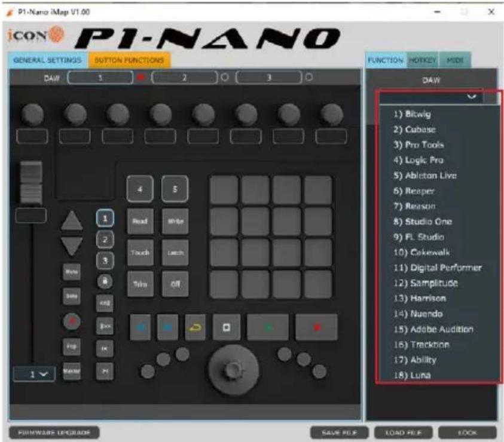Choose Studio One from the DAW list
Screen dimensions: 504x442
(423, 222)
